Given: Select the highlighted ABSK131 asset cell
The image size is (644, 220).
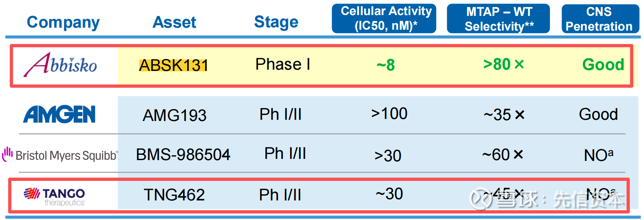Looking at the screenshot, I should click(x=174, y=65).
